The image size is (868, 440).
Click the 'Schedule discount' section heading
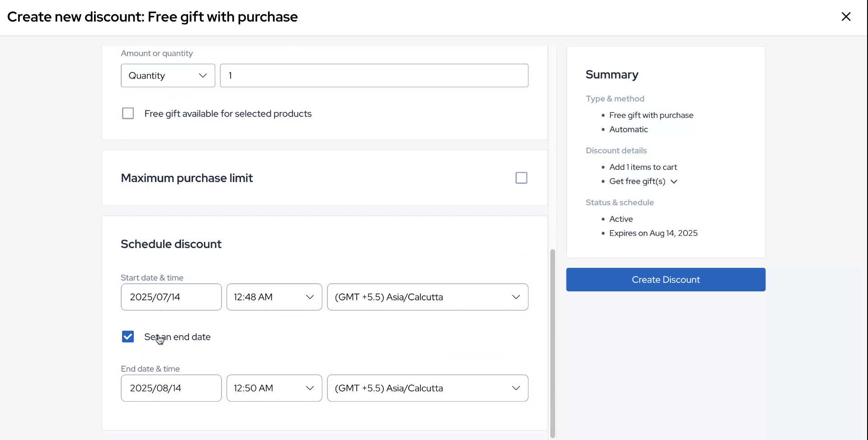[171, 244]
